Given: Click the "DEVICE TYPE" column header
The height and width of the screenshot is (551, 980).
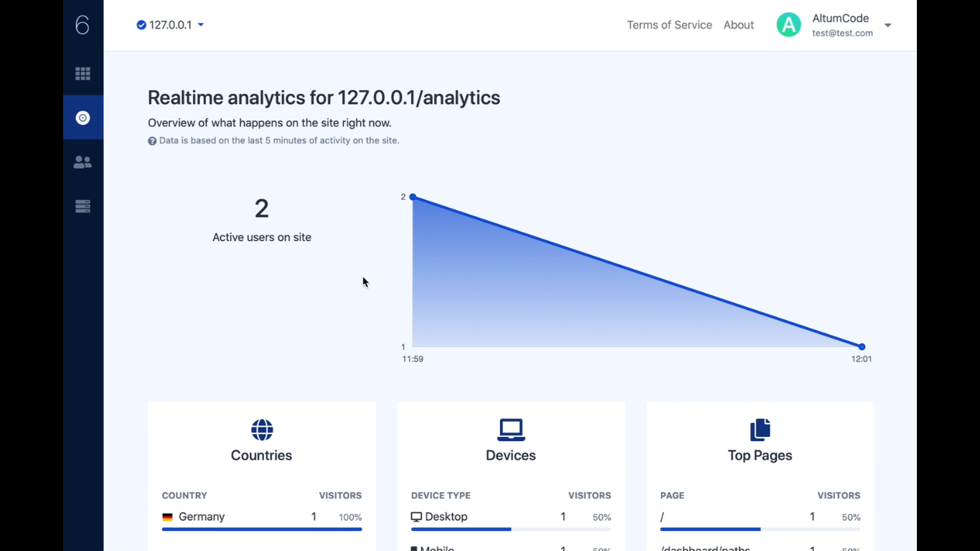Looking at the screenshot, I should 440,496.
